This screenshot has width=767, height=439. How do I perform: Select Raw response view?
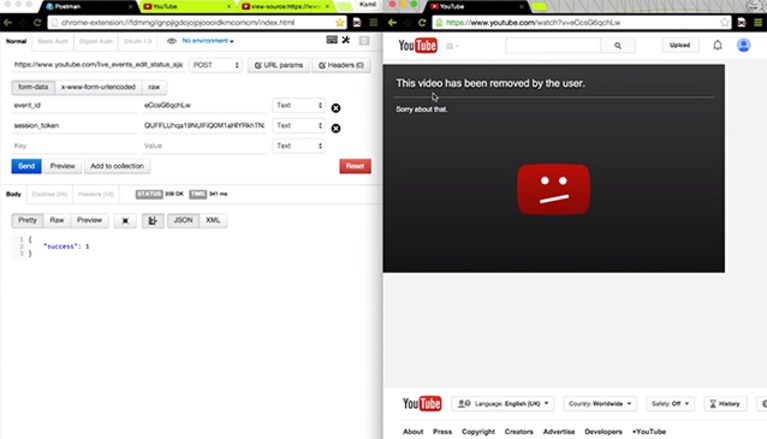[x=57, y=220]
